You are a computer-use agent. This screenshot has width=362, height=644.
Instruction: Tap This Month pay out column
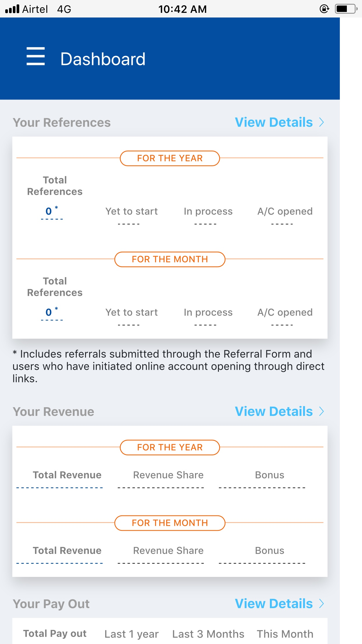tap(285, 634)
